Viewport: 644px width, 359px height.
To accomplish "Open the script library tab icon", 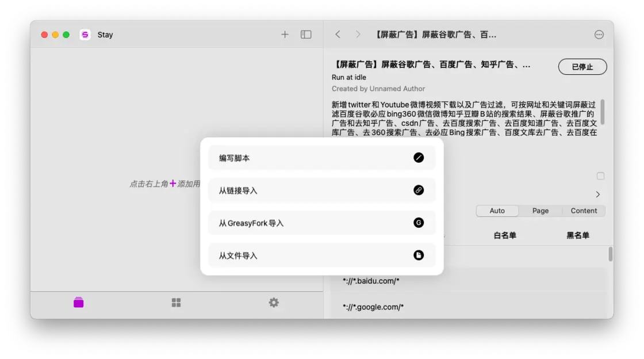I will 79,303.
